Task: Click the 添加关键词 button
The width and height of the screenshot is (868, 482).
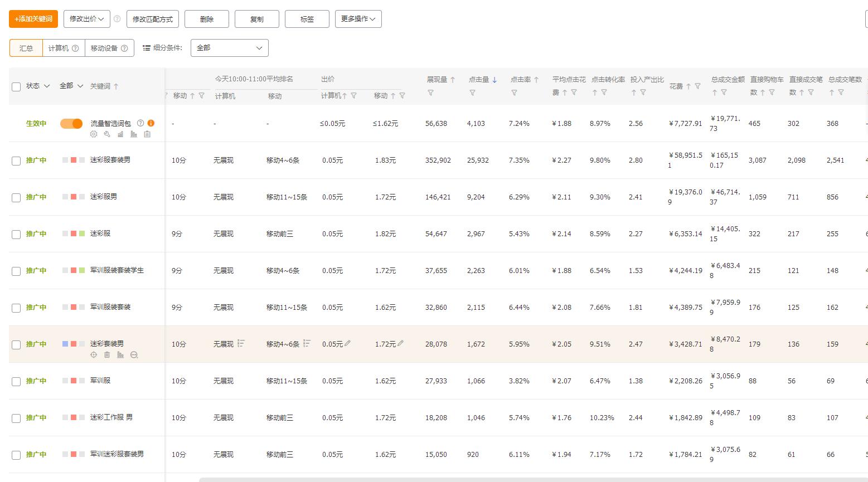Action: (33, 18)
